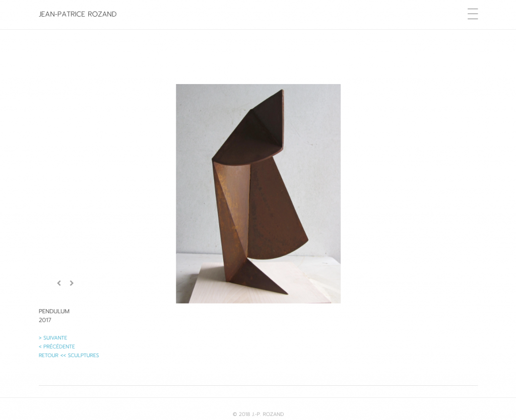The image size is (516, 420).
Task: Expand the site navigation via three-line icon
Action: click(473, 14)
